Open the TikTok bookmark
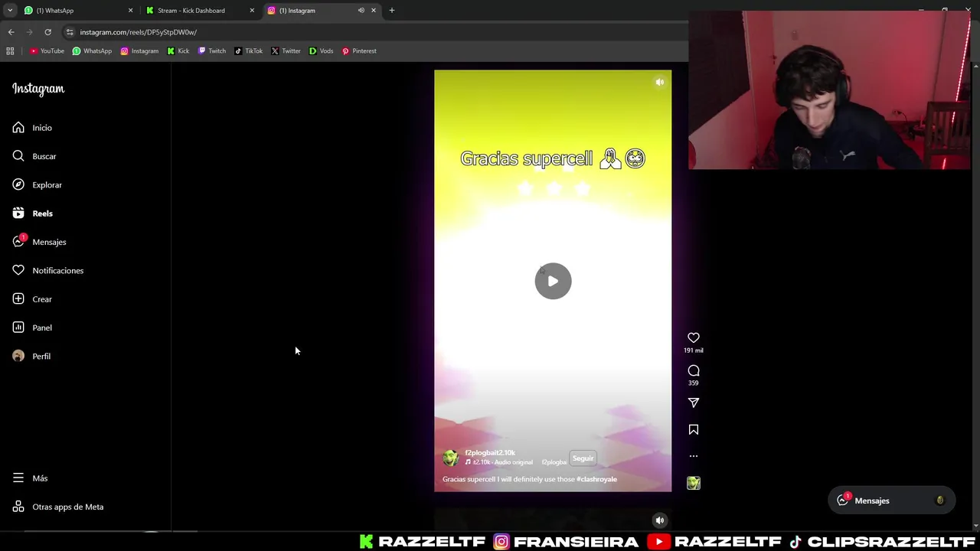 point(249,51)
